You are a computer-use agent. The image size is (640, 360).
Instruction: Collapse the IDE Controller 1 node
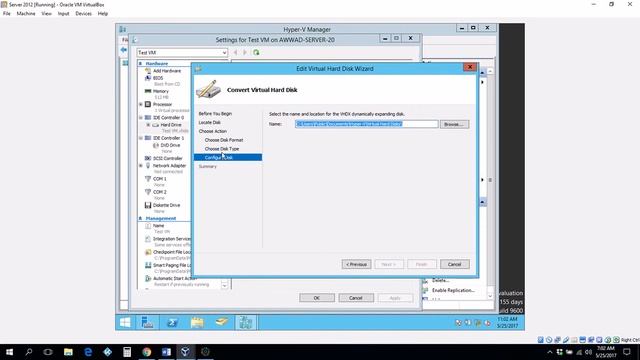(x=141, y=138)
